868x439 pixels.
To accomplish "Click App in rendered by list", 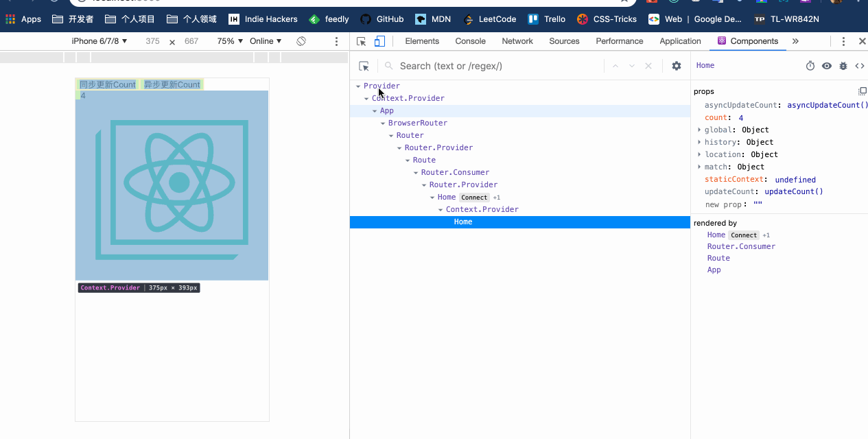I will (x=714, y=270).
